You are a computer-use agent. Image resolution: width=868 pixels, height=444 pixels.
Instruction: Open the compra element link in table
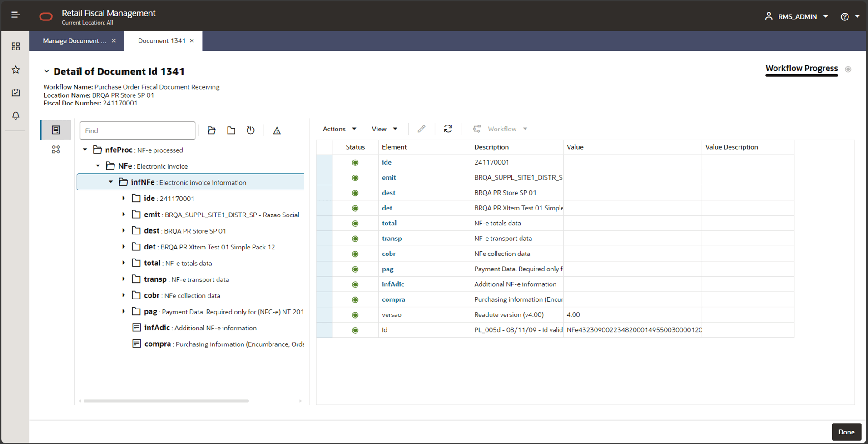(393, 299)
